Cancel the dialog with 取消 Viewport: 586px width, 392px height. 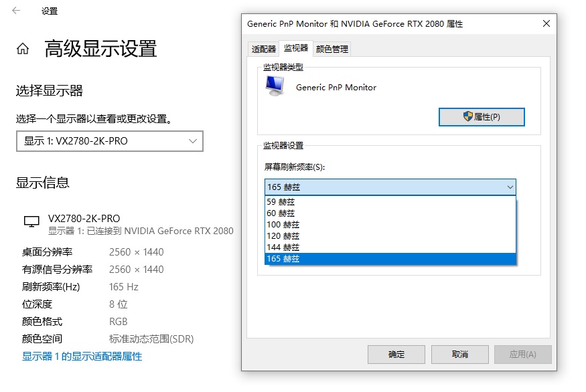click(459, 355)
